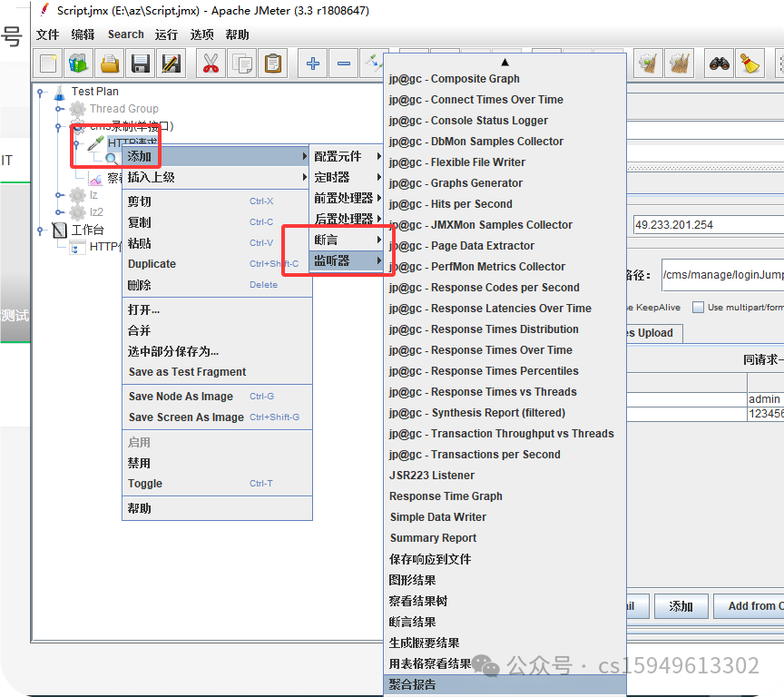Click the Clear All double-broom icon
This screenshot has width=784, height=697.
[x=680, y=64]
